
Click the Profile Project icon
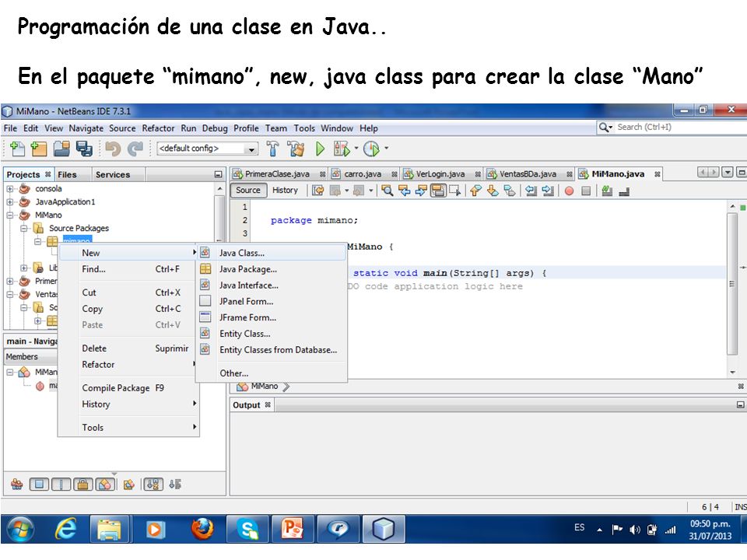(372, 149)
